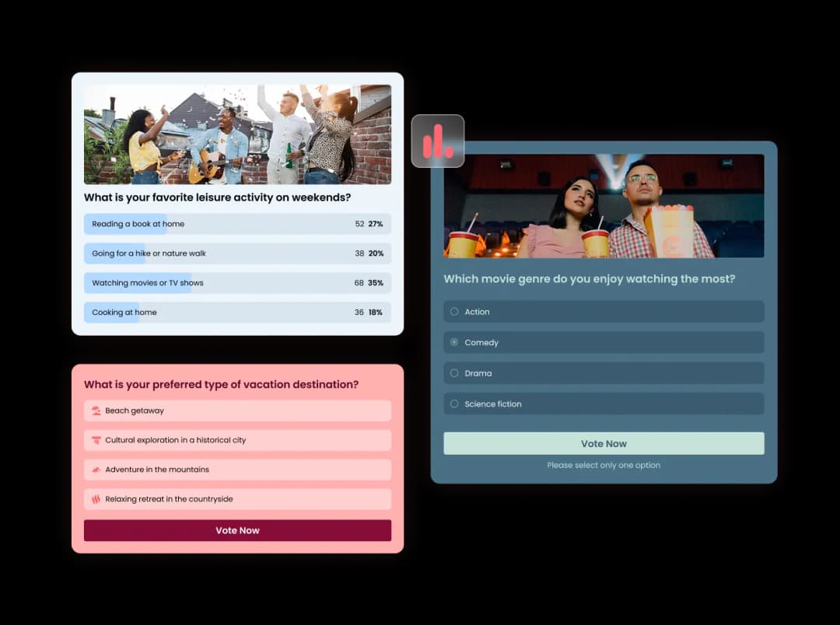Click Vote Now in the movie genre poll

coord(604,443)
